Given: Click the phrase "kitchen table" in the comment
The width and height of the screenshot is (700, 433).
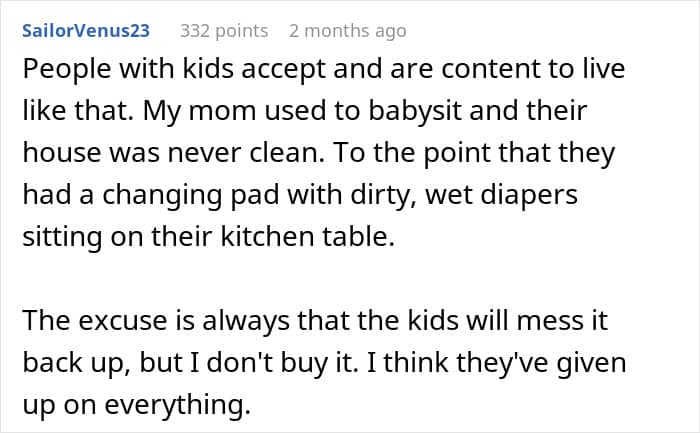Looking at the screenshot, I should pyautogui.click(x=308, y=237).
